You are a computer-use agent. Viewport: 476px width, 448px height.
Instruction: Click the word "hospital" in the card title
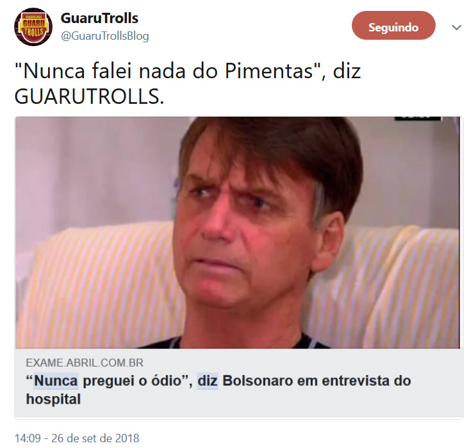tap(53, 399)
